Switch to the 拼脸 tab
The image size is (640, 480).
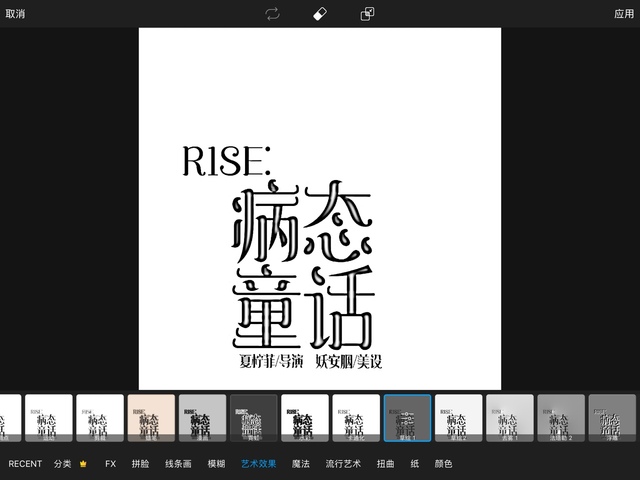(x=140, y=464)
